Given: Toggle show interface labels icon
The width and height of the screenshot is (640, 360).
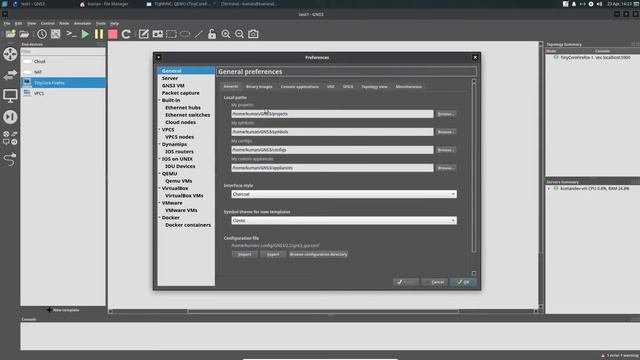Looking at the screenshot, I should click(x=56, y=34).
